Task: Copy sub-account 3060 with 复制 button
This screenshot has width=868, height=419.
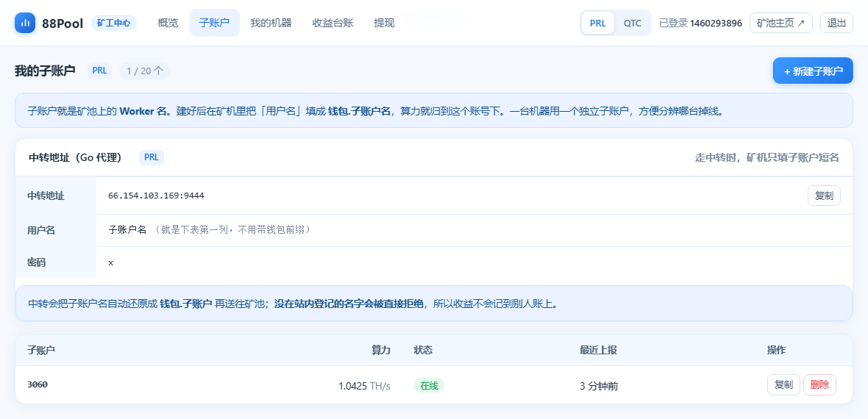Action: pyautogui.click(x=783, y=384)
